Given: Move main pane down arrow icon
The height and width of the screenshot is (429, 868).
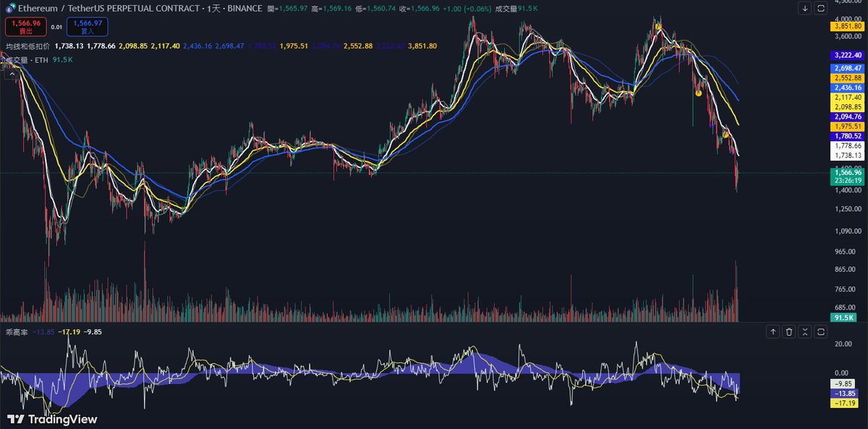Looking at the screenshot, I should pyautogui.click(x=805, y=9).
